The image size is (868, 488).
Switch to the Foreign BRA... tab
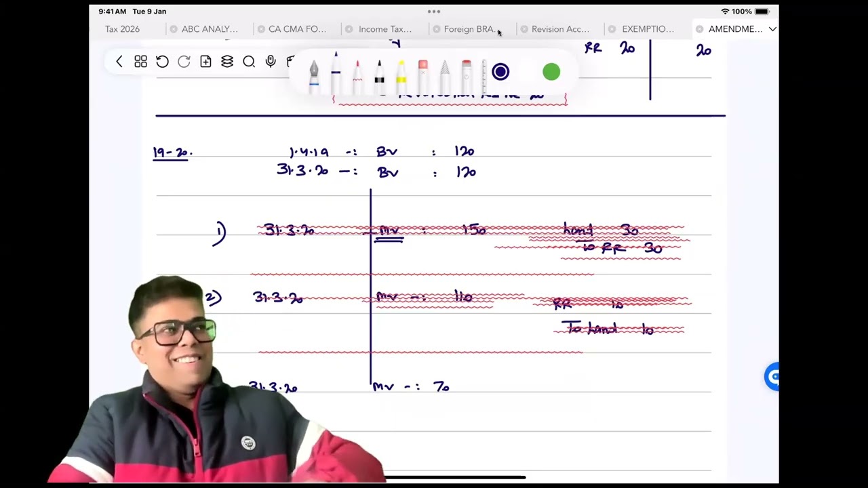pos(469,29)
